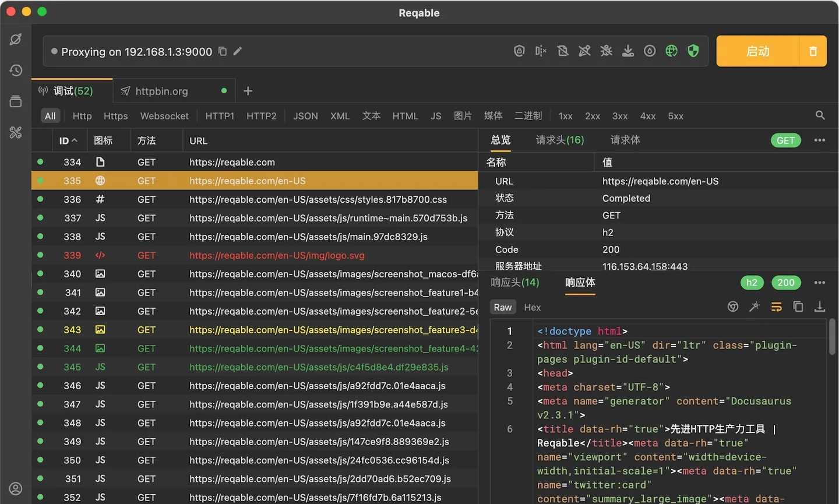Click the SSL lock shield icon

click(519, 51)
